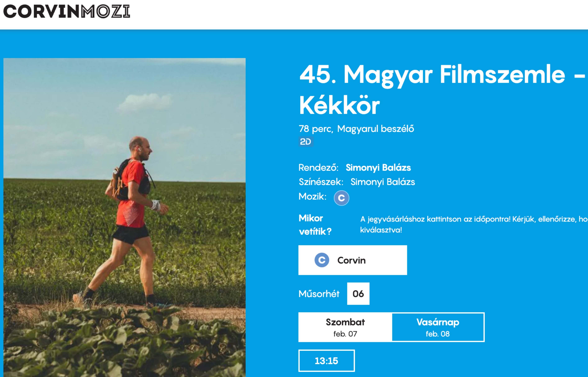Select the Corvin cinema button
This screenshot has height=377, width=588.
coord(353,260)
